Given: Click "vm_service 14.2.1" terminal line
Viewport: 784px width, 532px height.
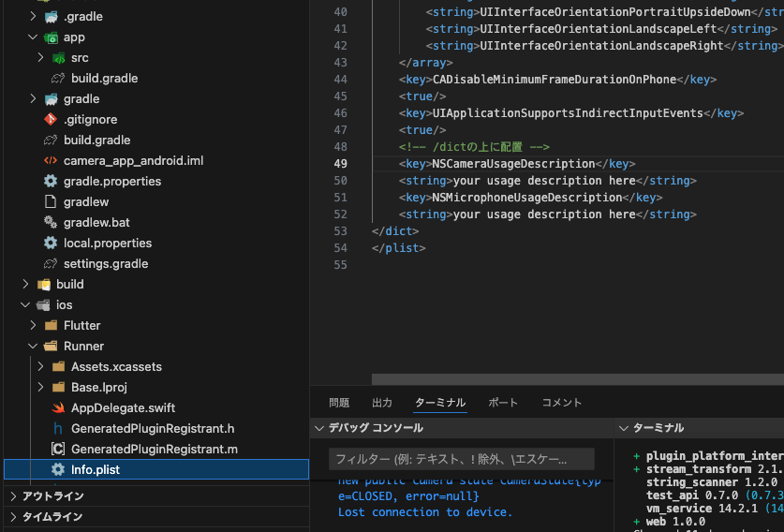Looking at the screenshot, I should (x=702, y=509).
